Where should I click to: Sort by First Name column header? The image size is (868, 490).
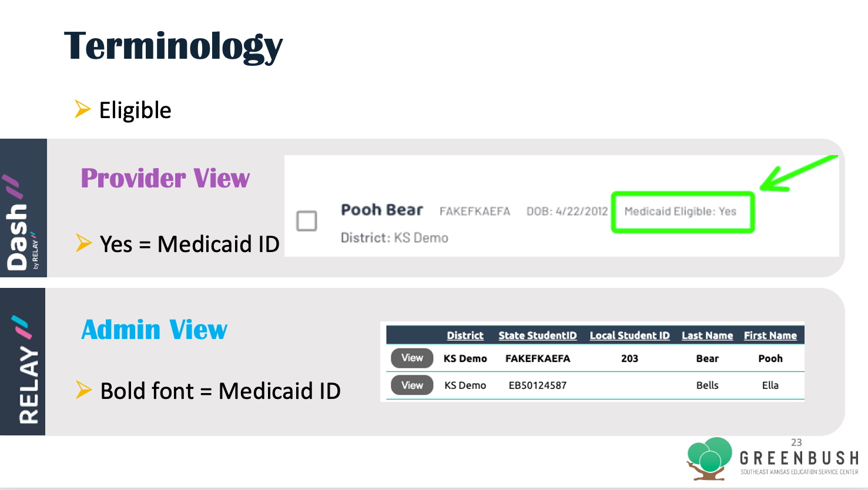[770, 335]
